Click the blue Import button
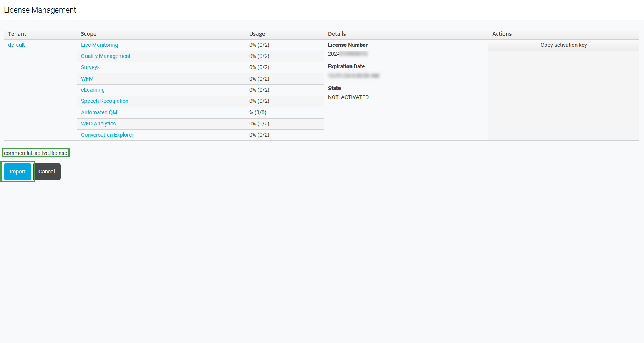 [18, 171]
